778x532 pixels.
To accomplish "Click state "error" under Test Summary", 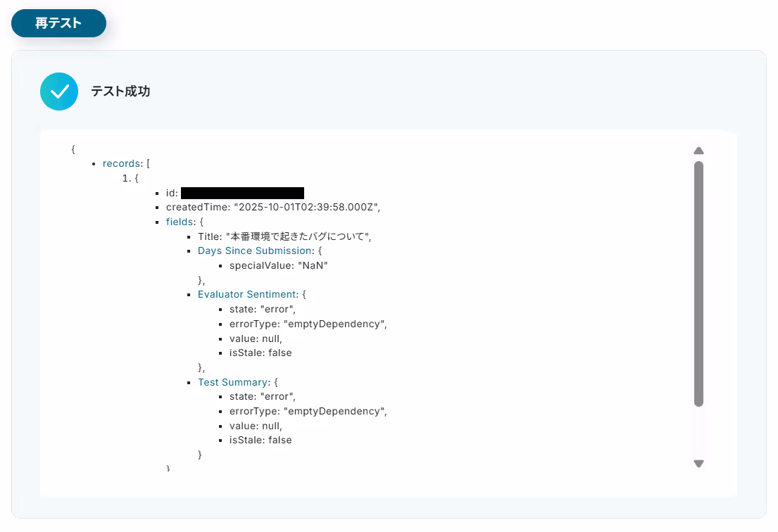I will point(262,397).
